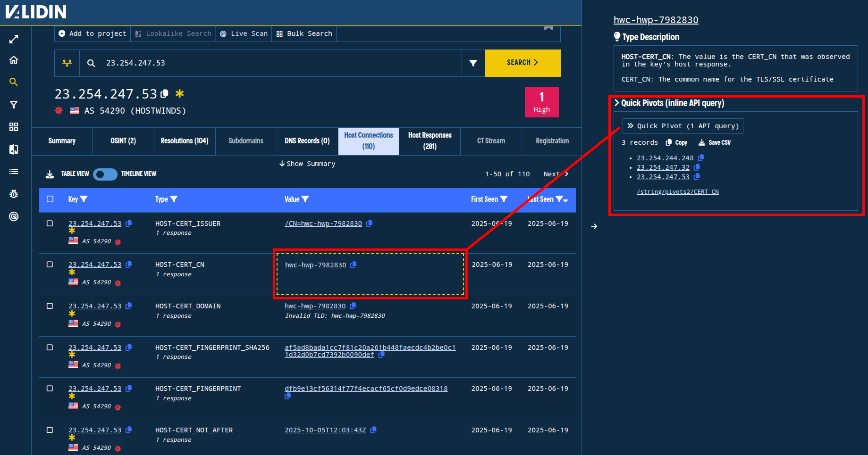Click the yellow pivot tree icon beside search box

coord(67,63)
